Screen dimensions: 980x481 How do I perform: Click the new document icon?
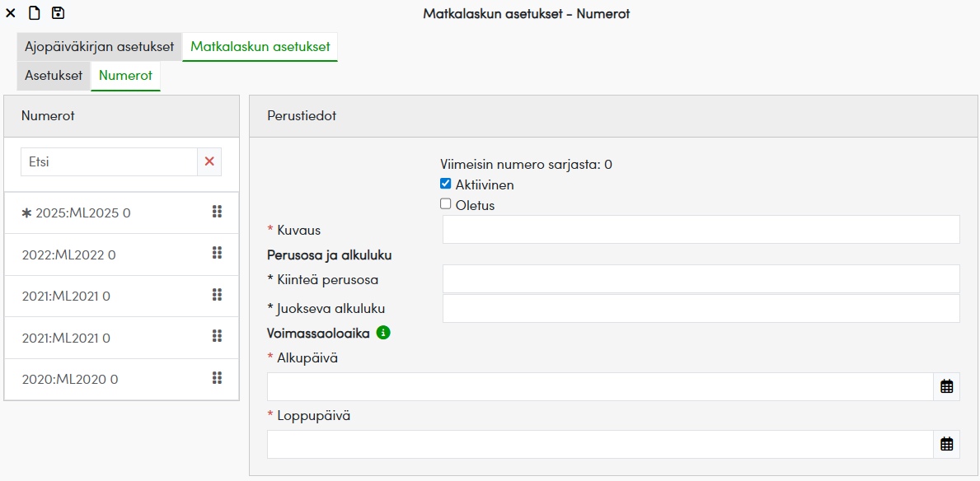coord(35,13)
